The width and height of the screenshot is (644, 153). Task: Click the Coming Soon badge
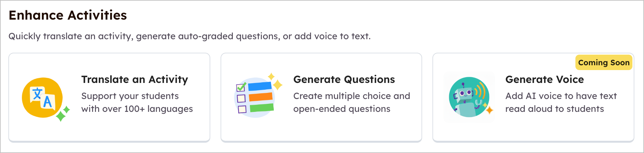pos(604,62)
